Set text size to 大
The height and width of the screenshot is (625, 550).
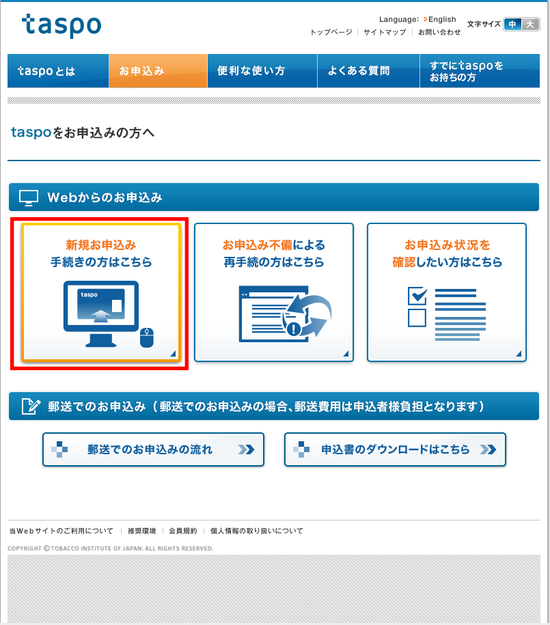coord(530,24)
